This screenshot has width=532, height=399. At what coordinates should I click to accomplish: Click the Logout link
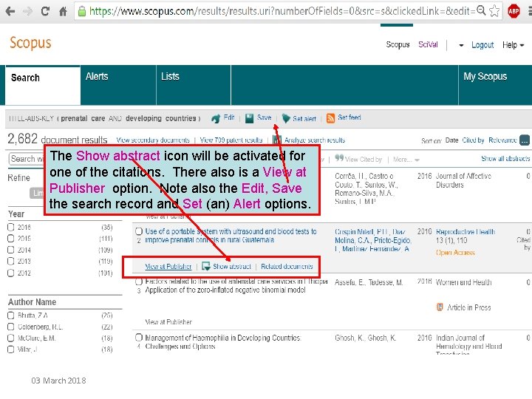(x=482, y=45)
